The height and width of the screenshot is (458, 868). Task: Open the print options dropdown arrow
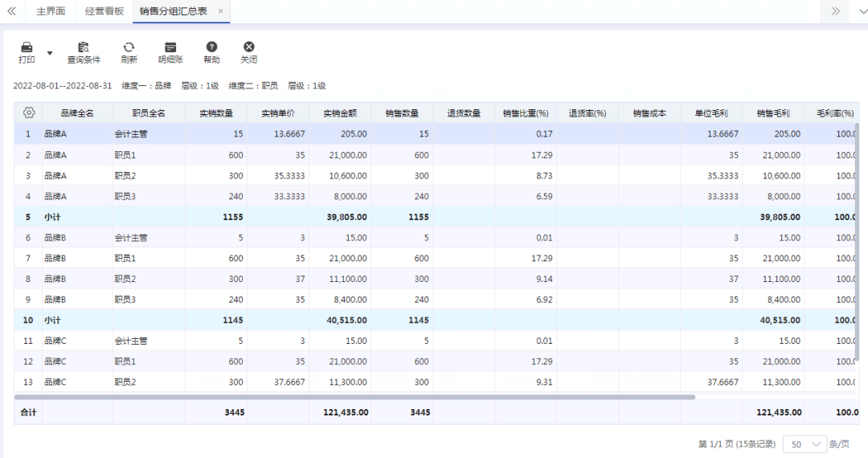[x=50, y=53]
